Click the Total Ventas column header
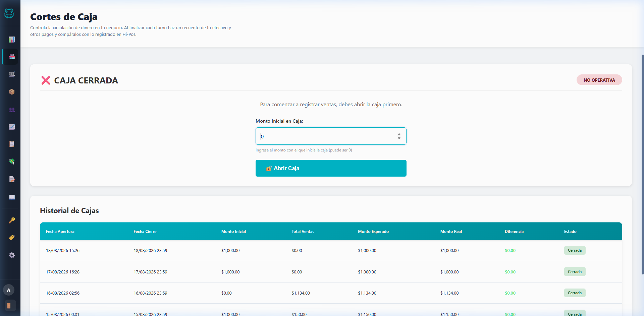 tap(303, 232)
